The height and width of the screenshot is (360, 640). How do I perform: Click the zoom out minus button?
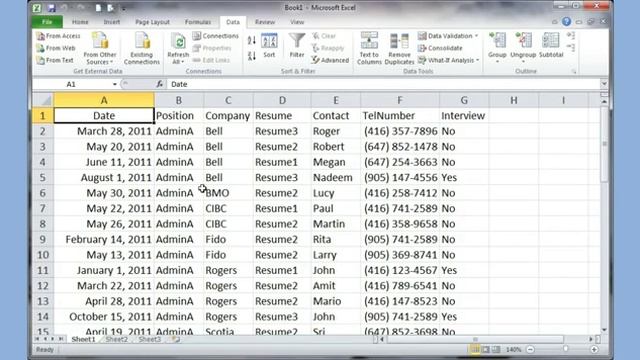tap(530, 349)
